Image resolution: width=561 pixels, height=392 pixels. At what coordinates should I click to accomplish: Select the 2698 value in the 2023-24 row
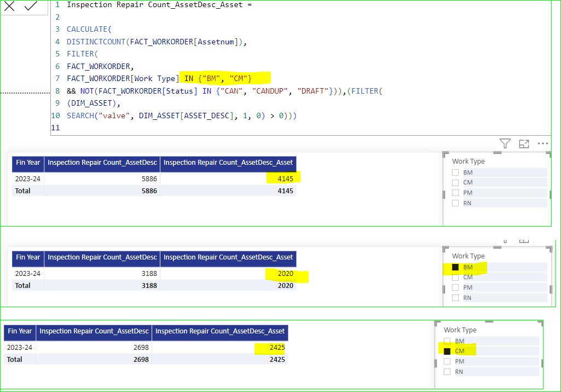click(x=141, y=347)
